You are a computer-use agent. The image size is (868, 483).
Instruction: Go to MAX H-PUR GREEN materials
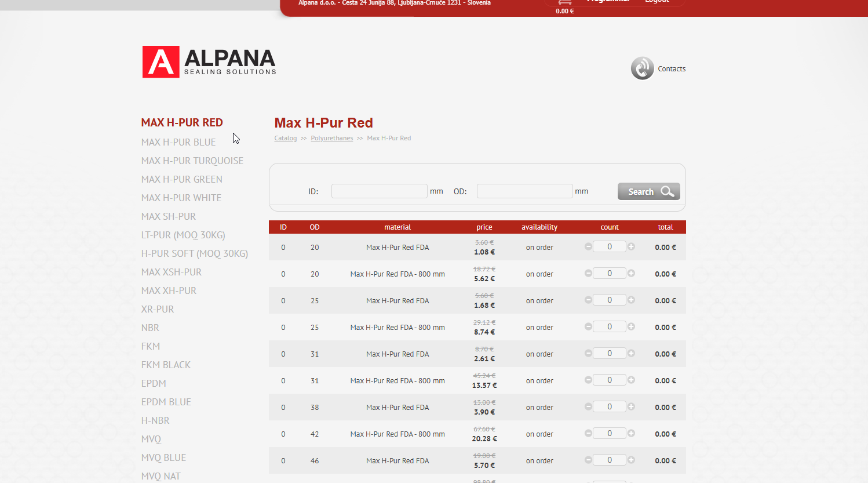[x=182, y=179]
